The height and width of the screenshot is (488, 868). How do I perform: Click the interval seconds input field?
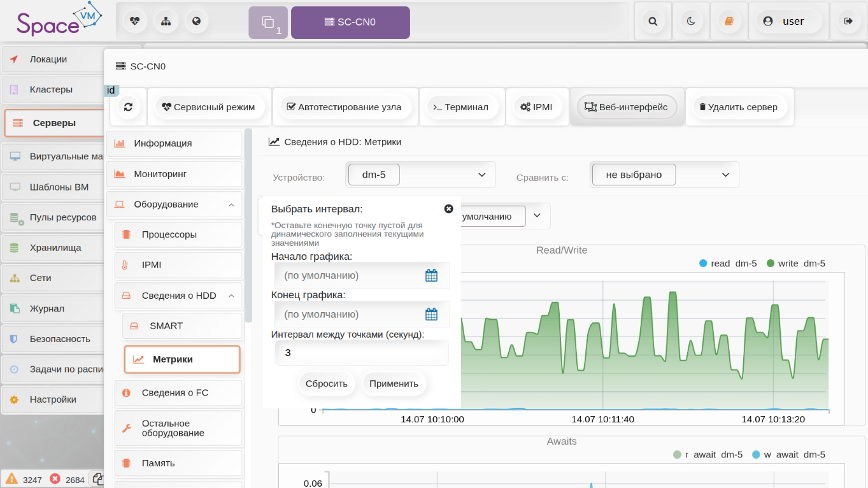(361, 352)
